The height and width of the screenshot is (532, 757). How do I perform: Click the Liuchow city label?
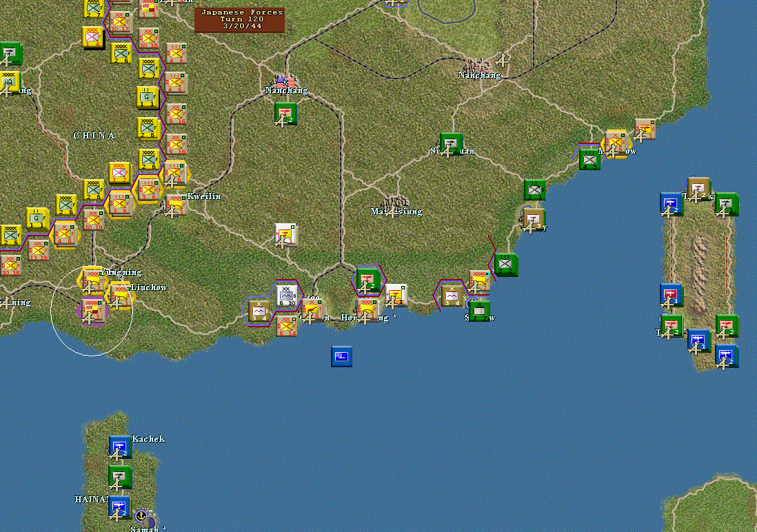149,287
